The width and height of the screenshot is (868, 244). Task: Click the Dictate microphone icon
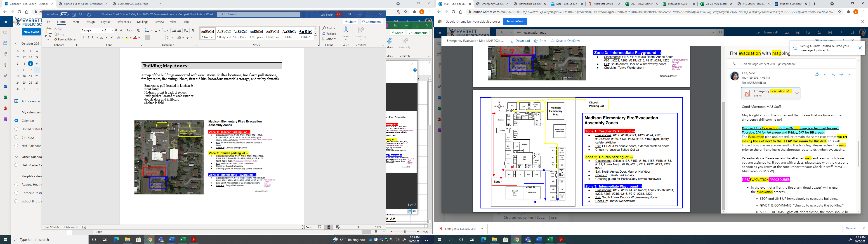click(346, 30)
